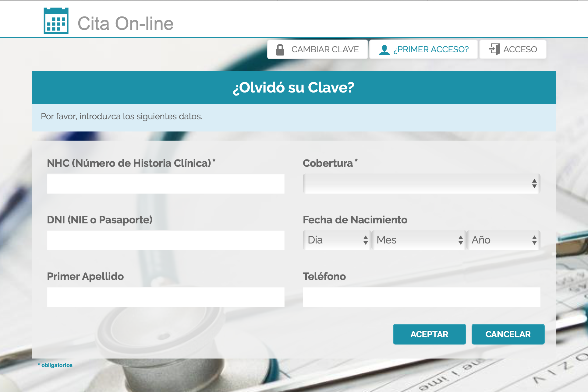
Task: Click the ¿Olvidó su Clave? heading
Action: (x=294, y=88)
